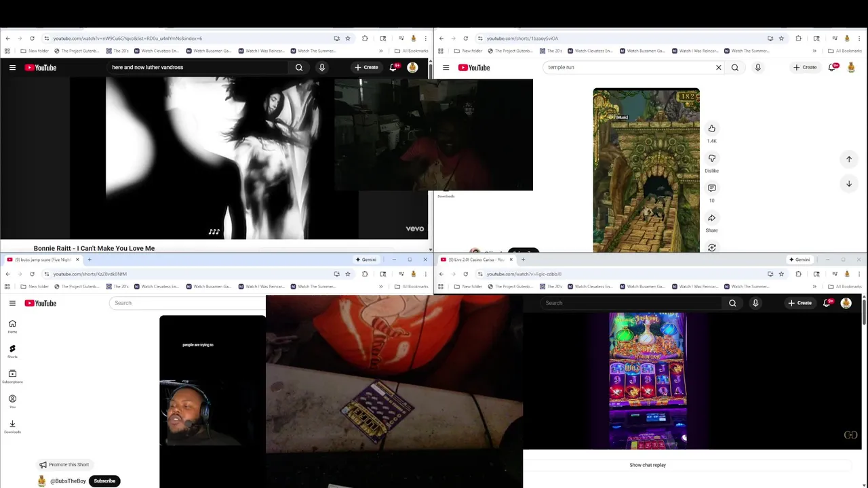Click Create in bottom-right YouTube window
Screen dimensions: 868x488
800,303
